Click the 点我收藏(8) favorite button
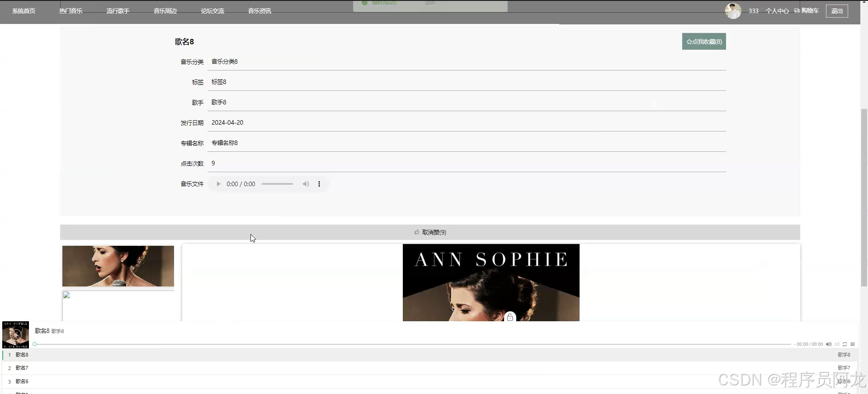 pyautogui.click(x=704, y=42)
